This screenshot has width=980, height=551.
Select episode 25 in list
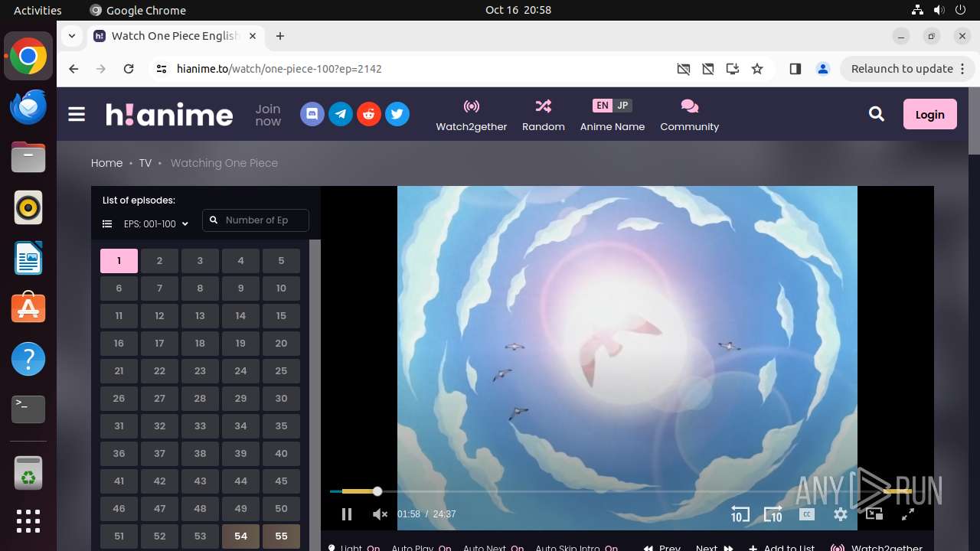[x=281, y=371]
